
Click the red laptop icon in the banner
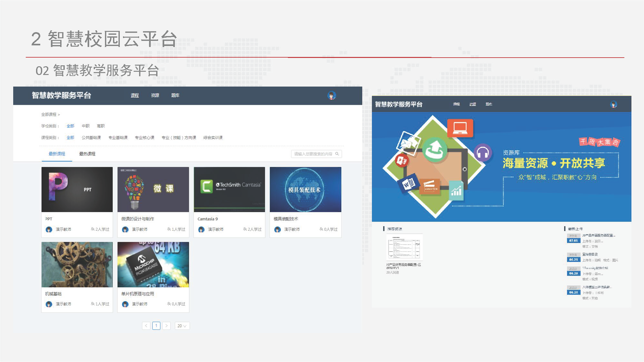click(x=460, y=128)
